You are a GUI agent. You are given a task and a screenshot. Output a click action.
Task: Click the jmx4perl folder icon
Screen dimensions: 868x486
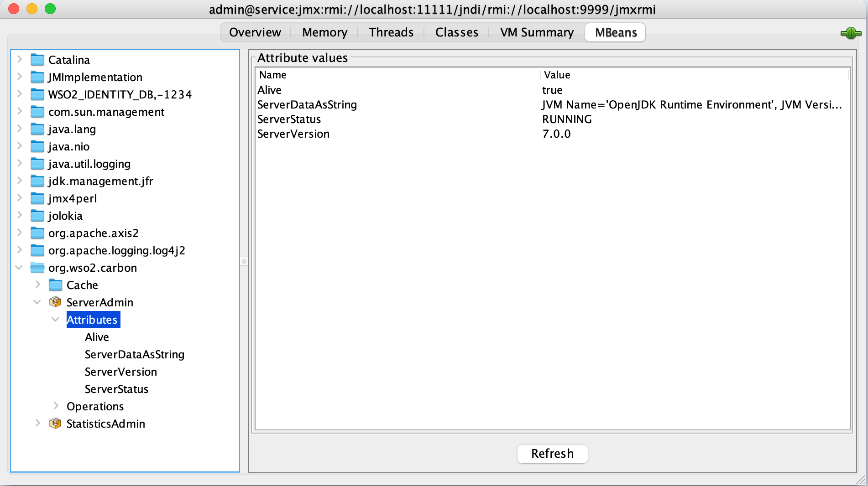[x=37, y=198]
